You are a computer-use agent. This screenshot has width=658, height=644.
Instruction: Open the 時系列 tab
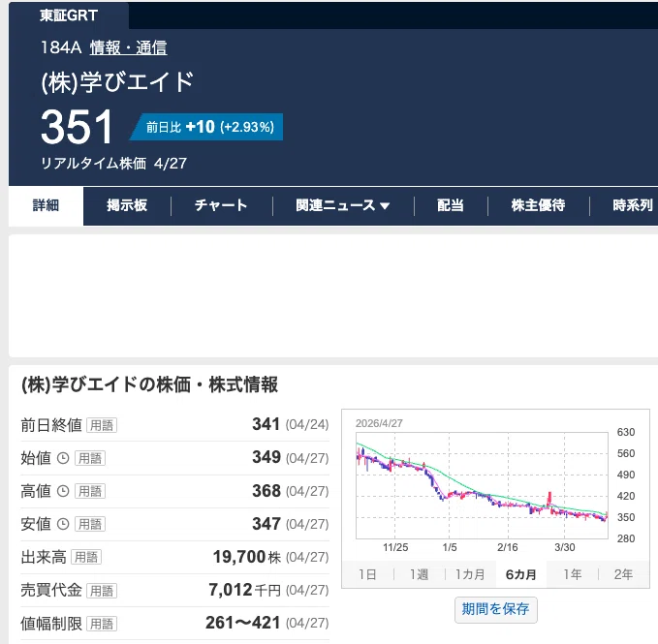tap(633, 205)
